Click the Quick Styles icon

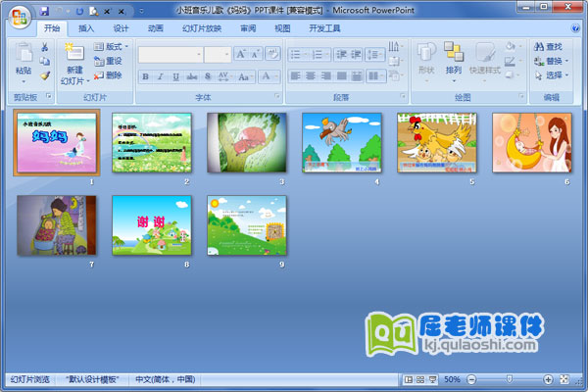tap(485, 52)
